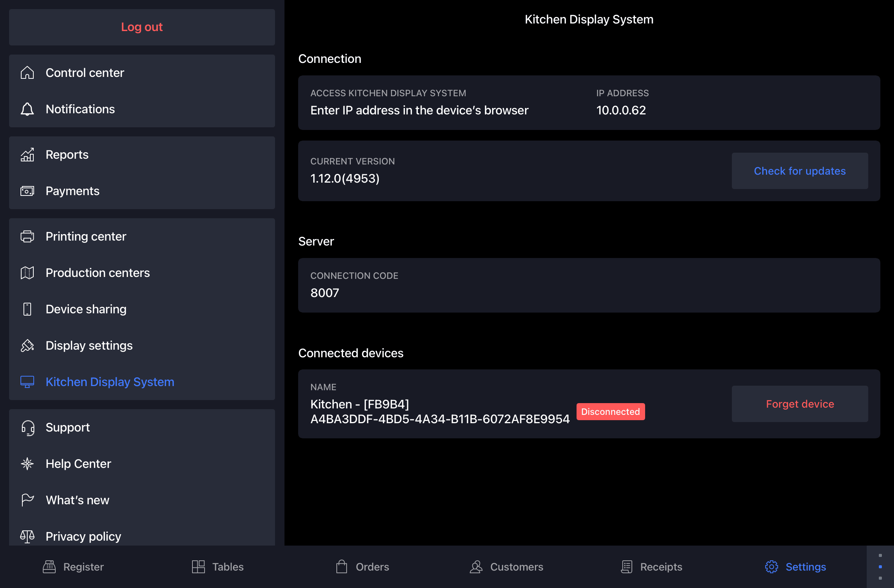Click the Printing center printer icon
Screen dimensions: 894x588
click(x=27, y=236)
